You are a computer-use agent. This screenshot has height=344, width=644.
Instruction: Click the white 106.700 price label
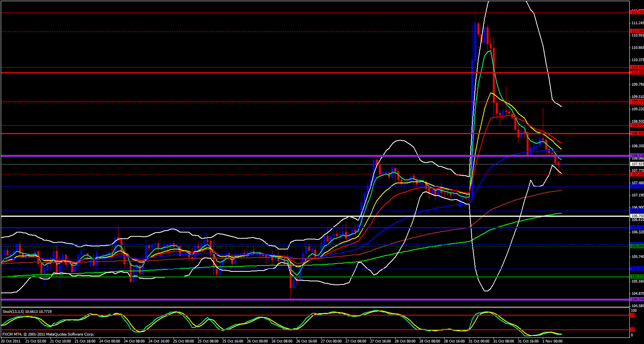click(637, 216)
